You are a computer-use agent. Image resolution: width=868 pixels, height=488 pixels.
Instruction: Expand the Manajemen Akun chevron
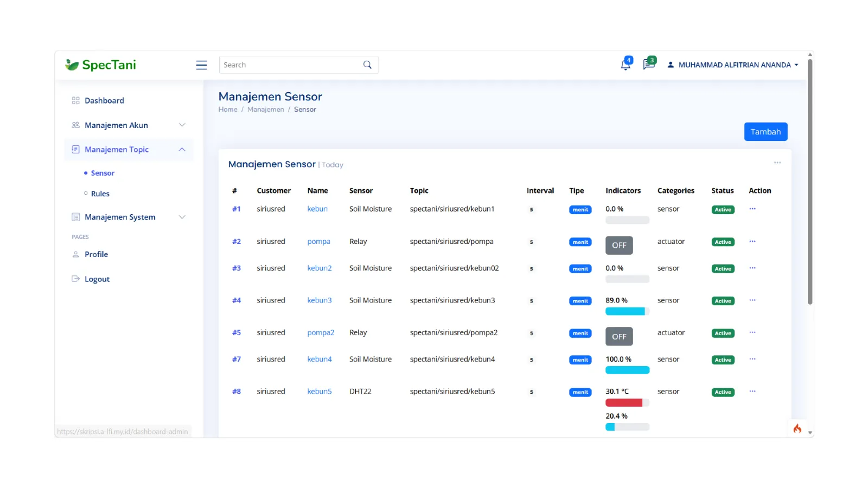pos(182,125)
